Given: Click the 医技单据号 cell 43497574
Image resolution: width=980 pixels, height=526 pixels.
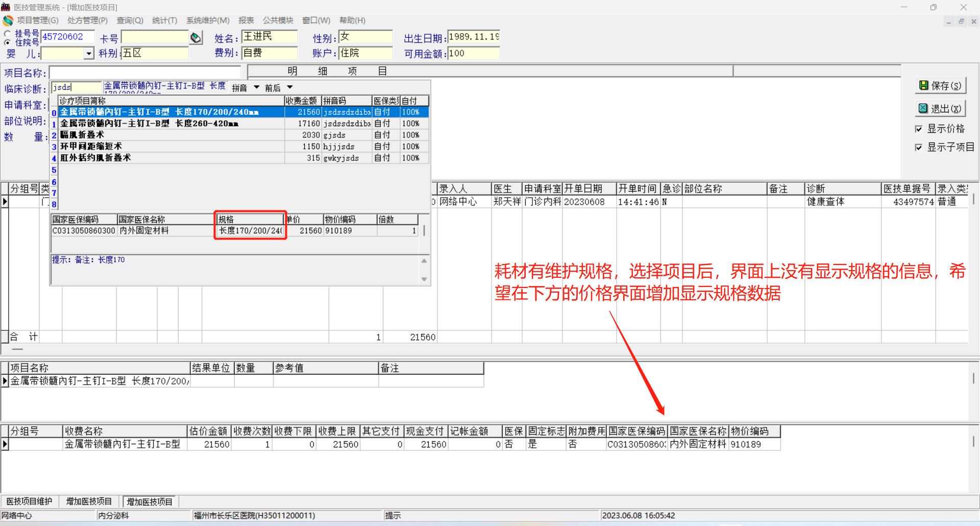Looking at the screenshot, I should point(908,202).
